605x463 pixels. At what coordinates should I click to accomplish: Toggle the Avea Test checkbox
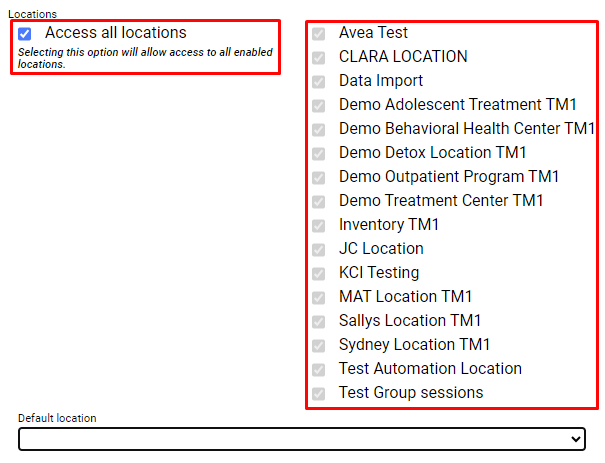tap(319, 33)
